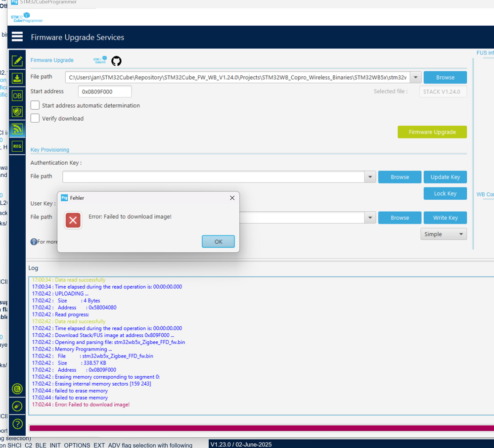Expand the firmware file path dropdown
The height and width of the screenshot is (448, 494).
pos(416,77)
